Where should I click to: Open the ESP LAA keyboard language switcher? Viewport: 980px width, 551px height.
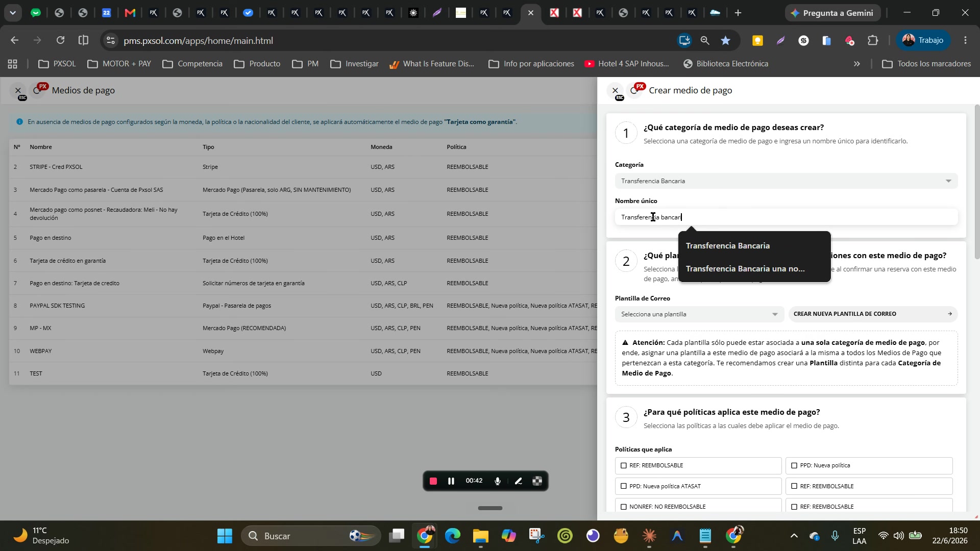[860, 536]
